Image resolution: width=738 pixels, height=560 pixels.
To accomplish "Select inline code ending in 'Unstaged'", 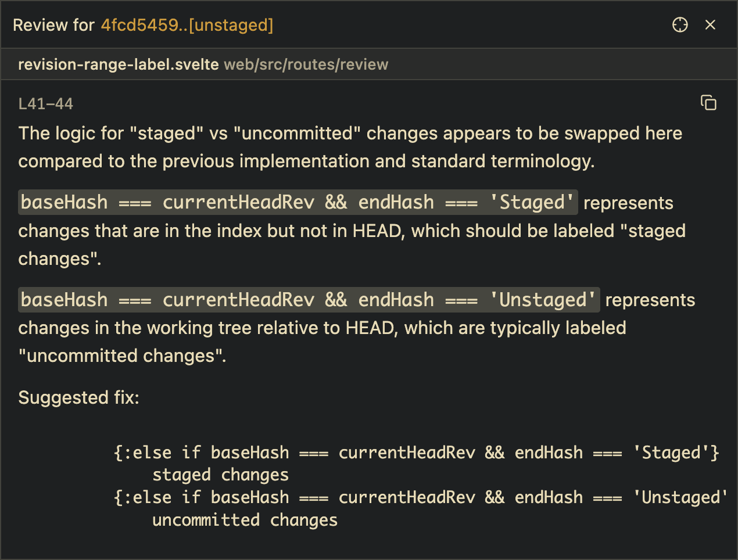I will (x=309, y=300).
